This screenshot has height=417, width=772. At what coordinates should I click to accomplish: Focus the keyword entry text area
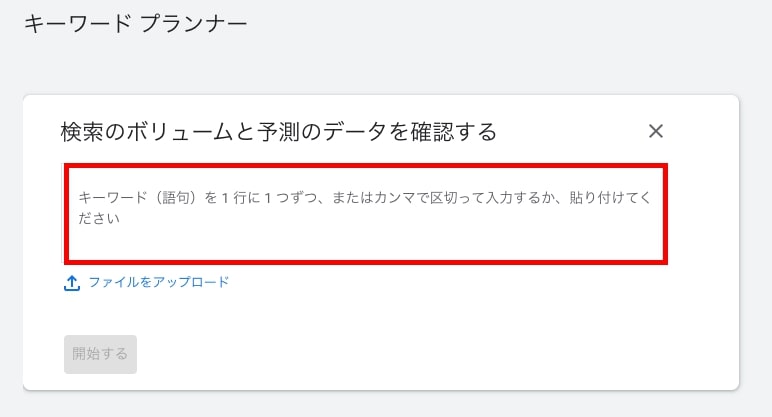[366, 214]
